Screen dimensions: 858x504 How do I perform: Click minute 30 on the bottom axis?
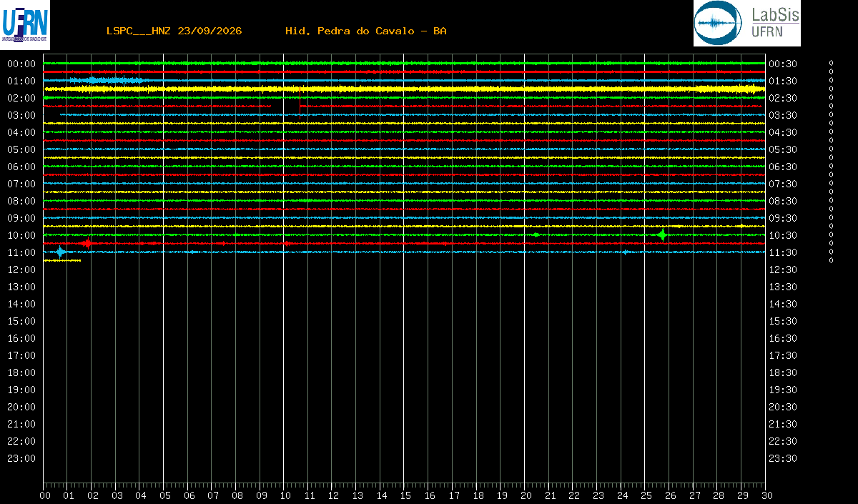pyautogui.click(x=766, y=495)
